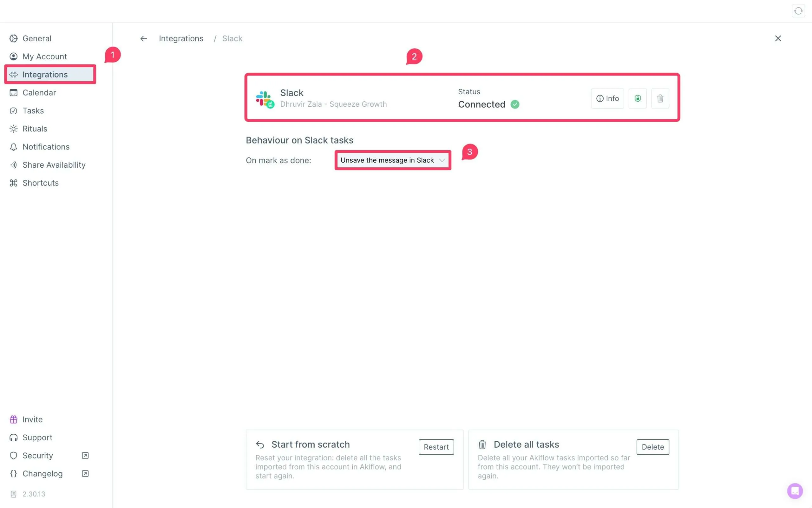The image size is (812, 508).
Task: Click 'Behaviour on Slack tasks' heading
Action: click(x=299, y=140)
